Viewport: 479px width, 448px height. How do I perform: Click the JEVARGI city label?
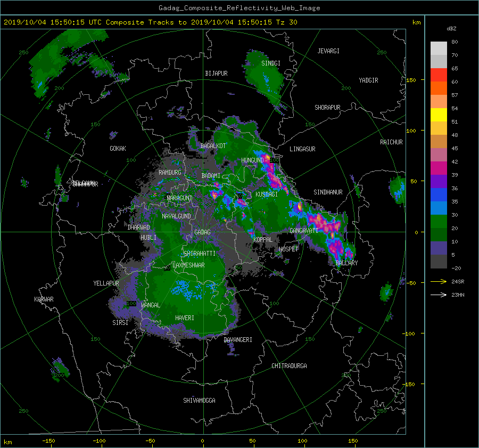pos(328,51)
